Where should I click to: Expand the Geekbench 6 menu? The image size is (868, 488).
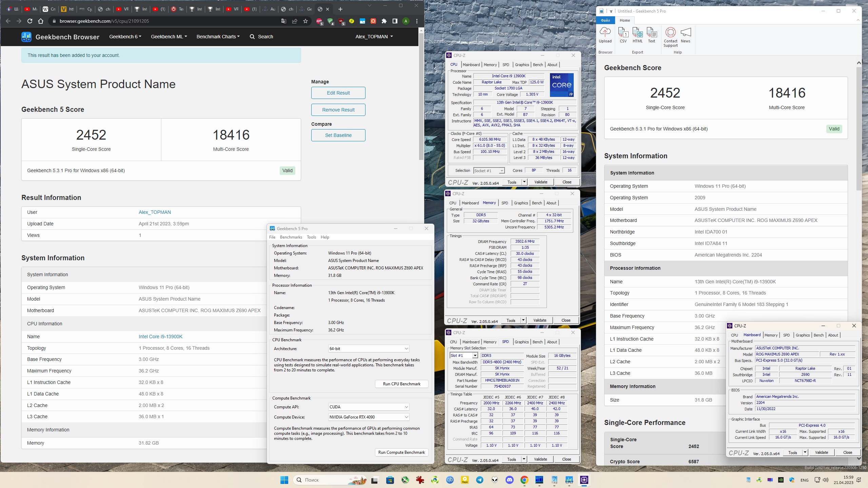coord(125,37)
